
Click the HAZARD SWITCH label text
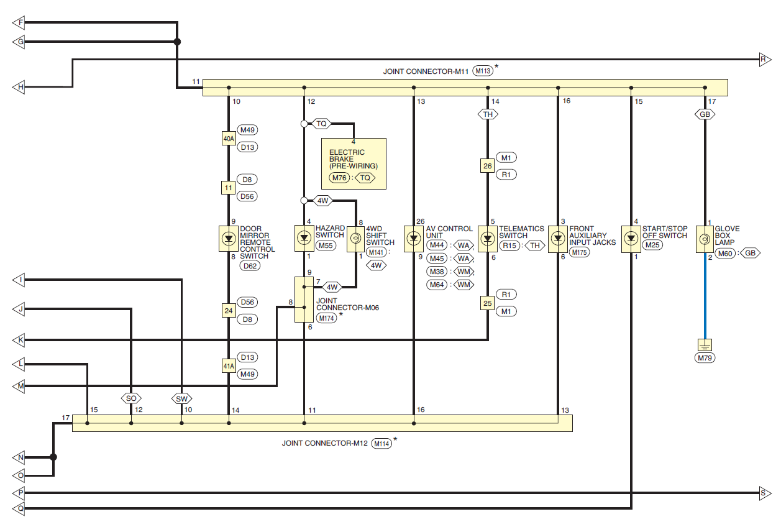pos(329,232)
